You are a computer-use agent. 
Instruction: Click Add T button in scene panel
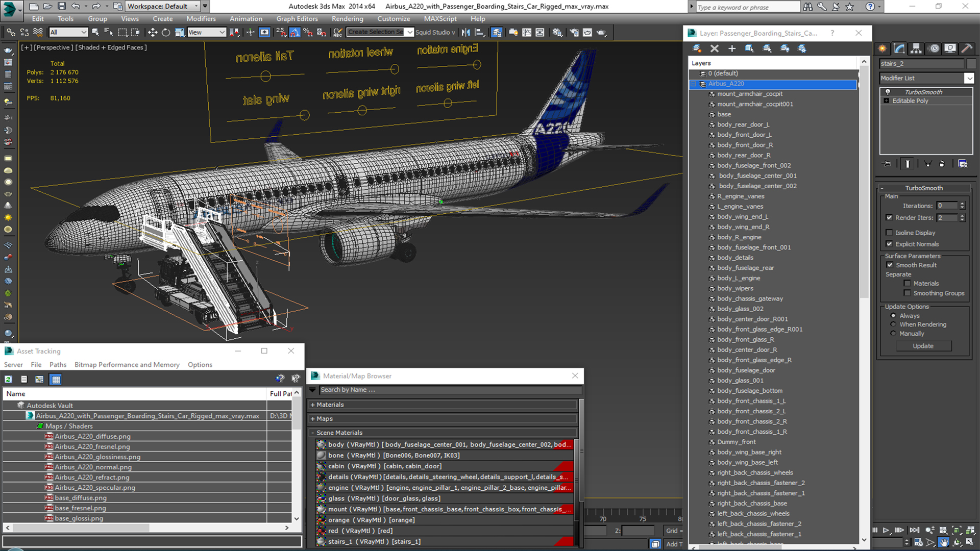click(x=675, y=543)
